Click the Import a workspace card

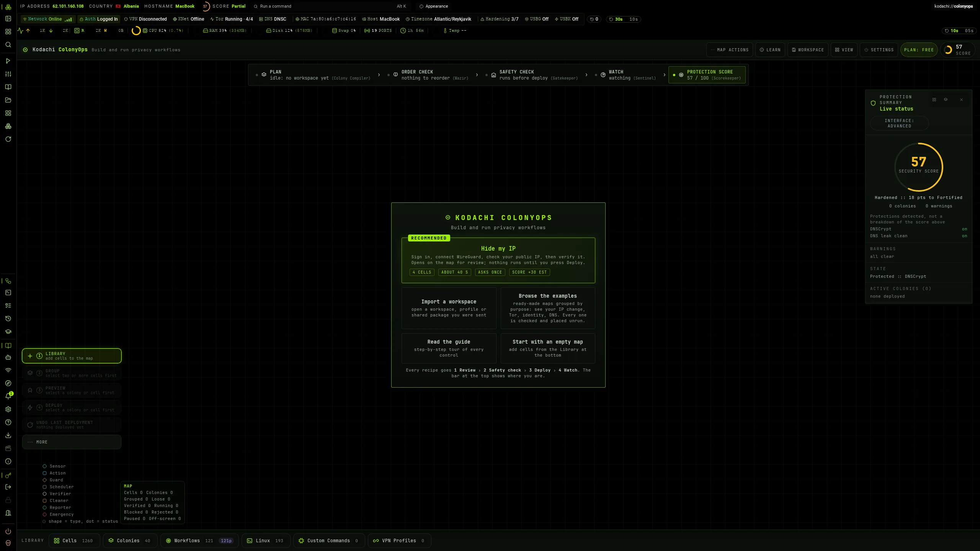449,308
